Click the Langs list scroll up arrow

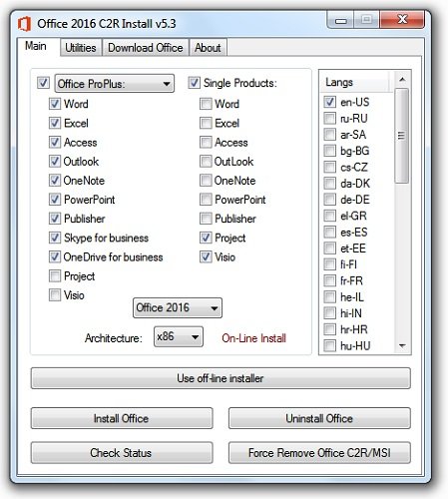click(x=402, y=79)
